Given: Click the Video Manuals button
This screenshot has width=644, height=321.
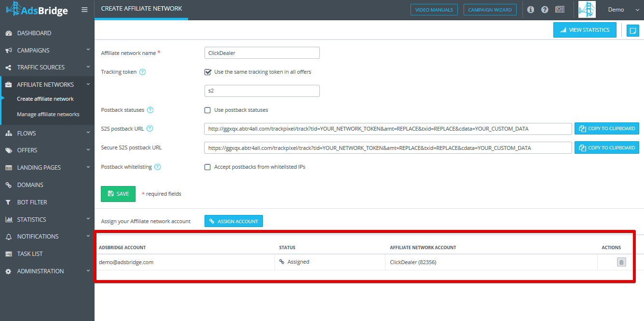Looking at the screenshot, I should point(434,10).
